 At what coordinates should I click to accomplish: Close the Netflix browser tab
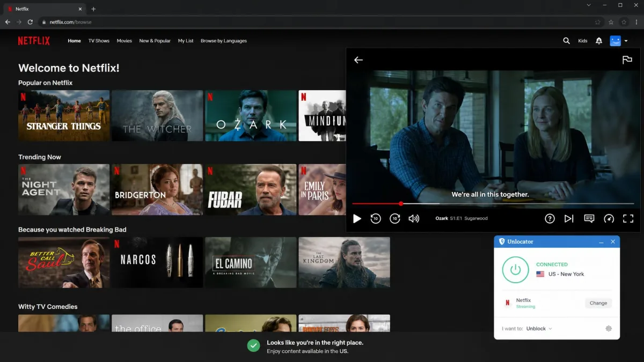[x=80, y=9]
